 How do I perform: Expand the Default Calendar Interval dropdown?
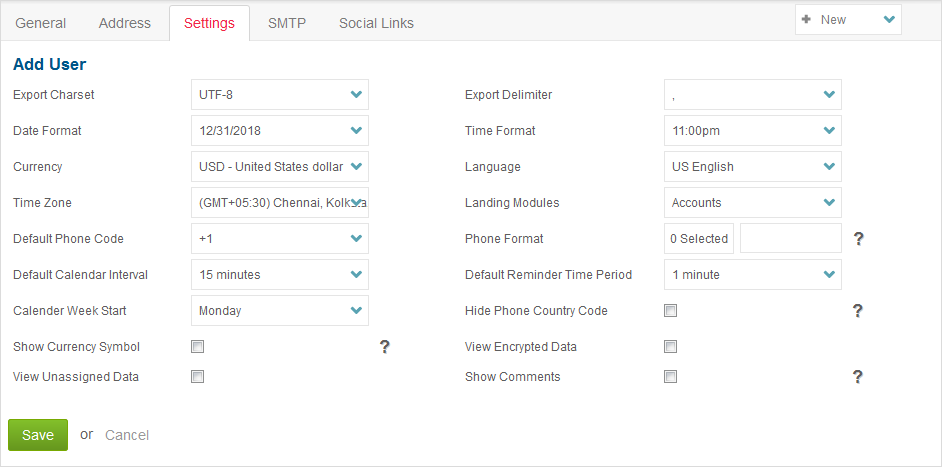coord(280,275)
